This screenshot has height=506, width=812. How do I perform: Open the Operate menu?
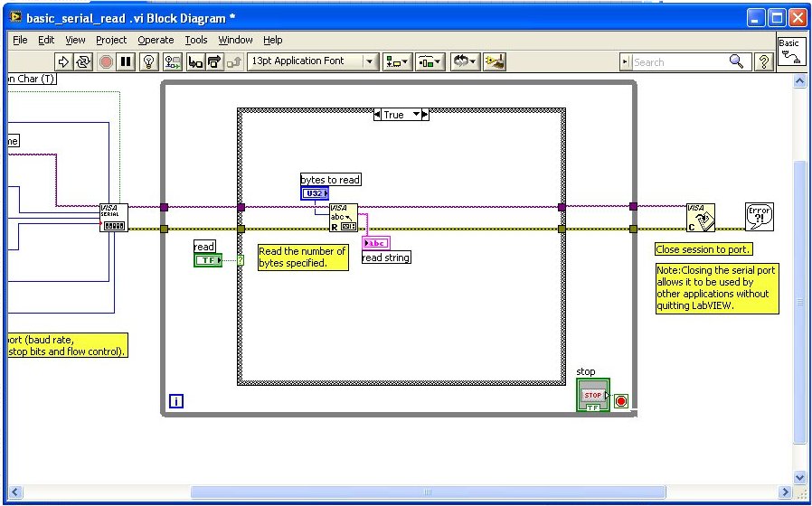(156, 40)
